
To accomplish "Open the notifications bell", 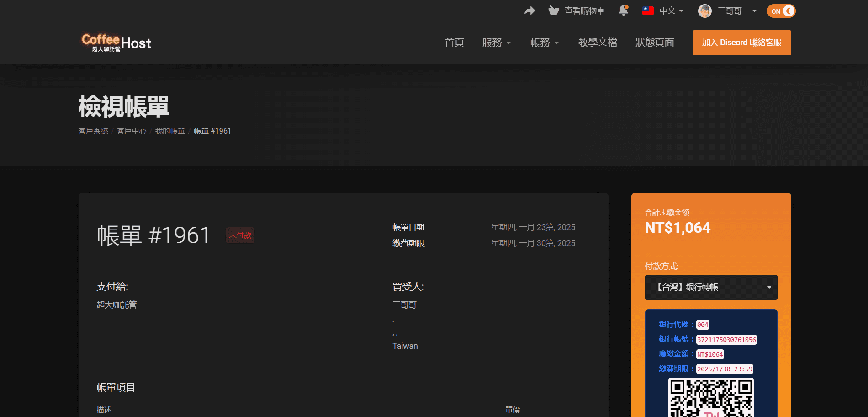I will pos(623,11).
